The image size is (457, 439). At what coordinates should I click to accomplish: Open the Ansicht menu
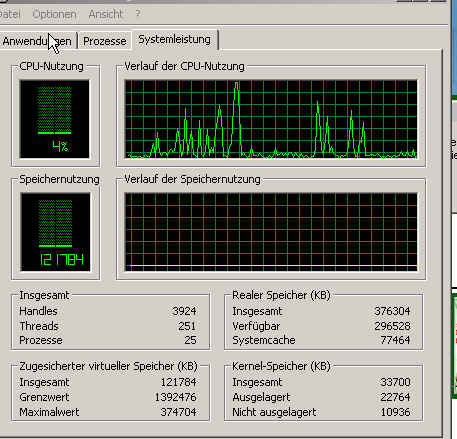tap(105, 14)
